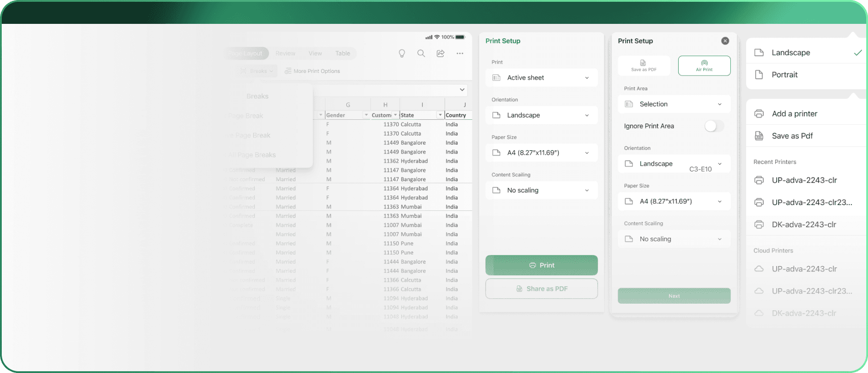Open search with the magnifier icon

click(x=421, y=53)
